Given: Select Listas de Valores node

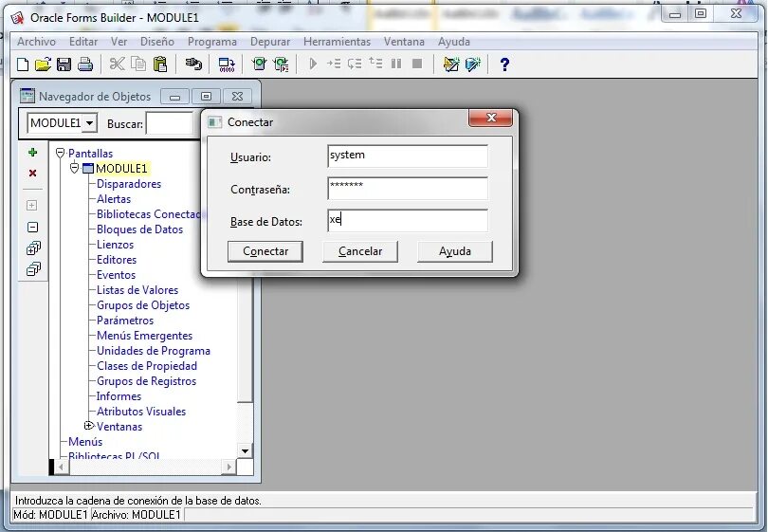Looking at the screenshot, I should [137, 290].
